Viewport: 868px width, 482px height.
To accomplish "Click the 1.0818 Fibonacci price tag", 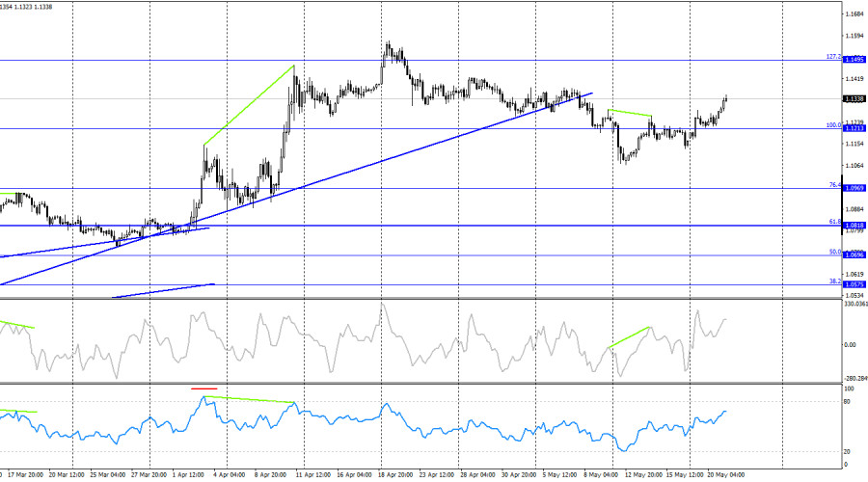I will pyautogui.click(x=854, y=226).
